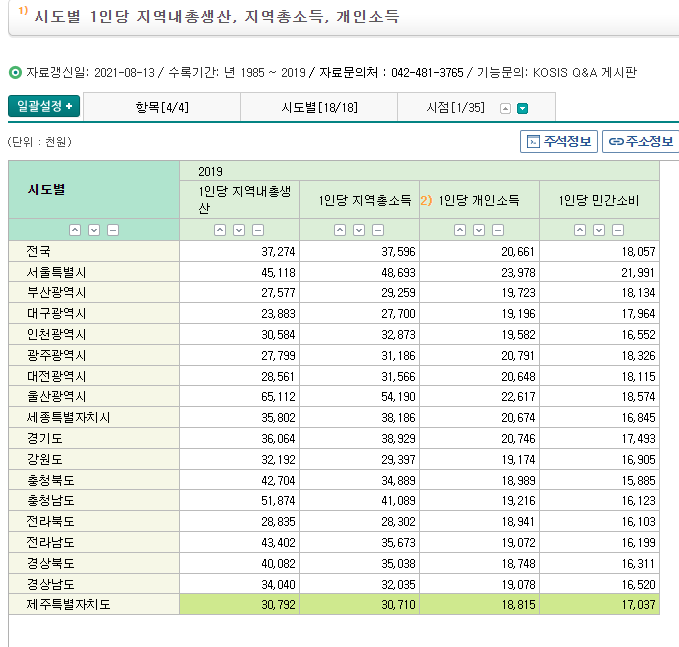
Task: Expand the teal dropdown arrow beside 시점
Action: (x=522, y=108)
